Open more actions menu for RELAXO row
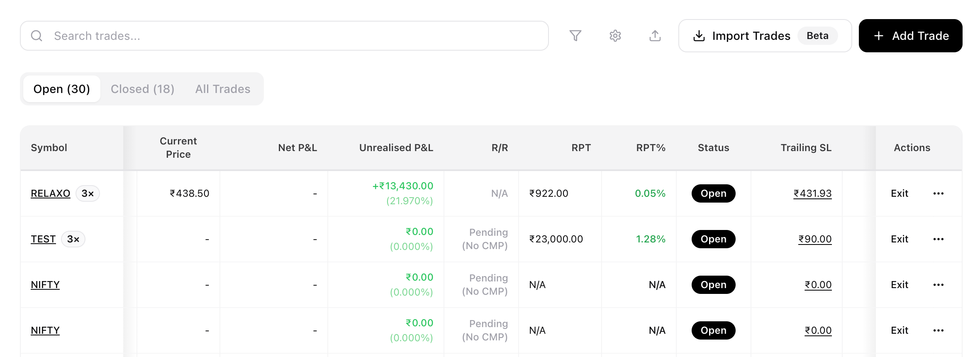Viewport: 980px width, 357px height. (938, 193)
